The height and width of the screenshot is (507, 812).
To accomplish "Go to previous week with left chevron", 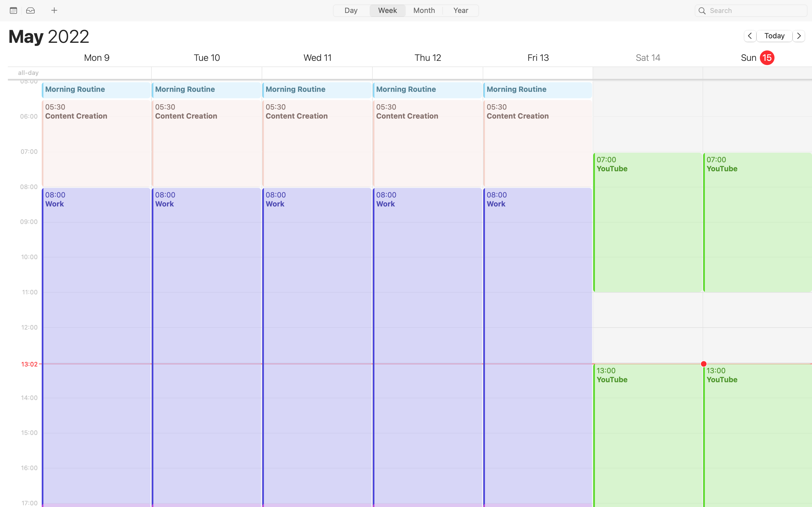I will click(750, 36).
